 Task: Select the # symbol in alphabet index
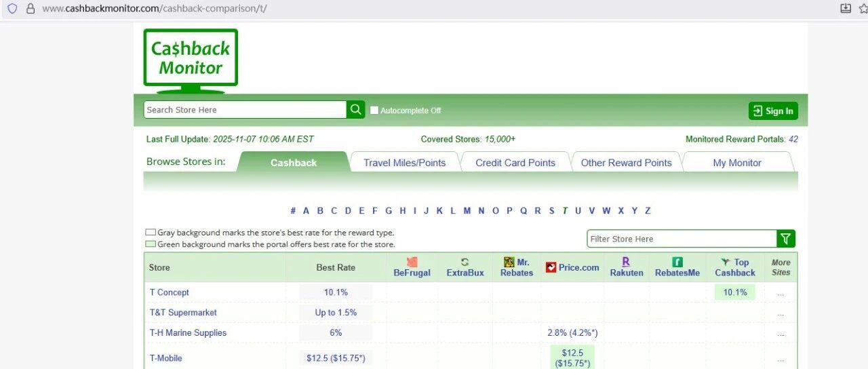293,211
